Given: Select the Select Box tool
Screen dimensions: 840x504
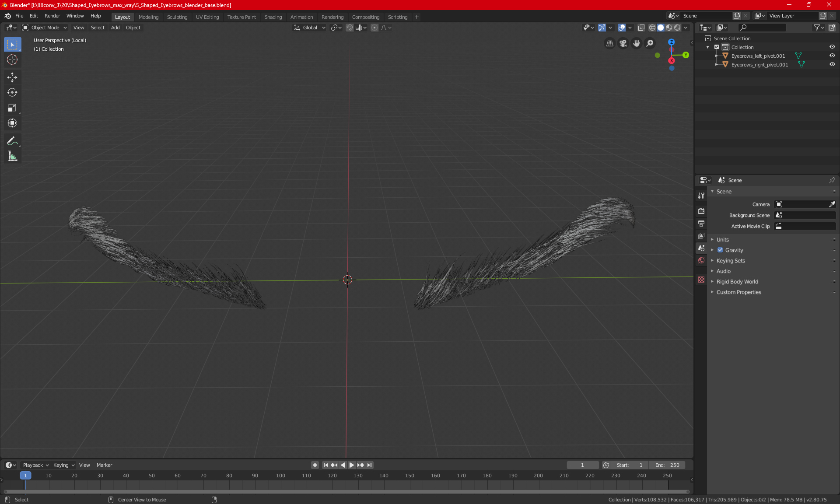Looking at the screenshot, I should (x=12, y=45).
